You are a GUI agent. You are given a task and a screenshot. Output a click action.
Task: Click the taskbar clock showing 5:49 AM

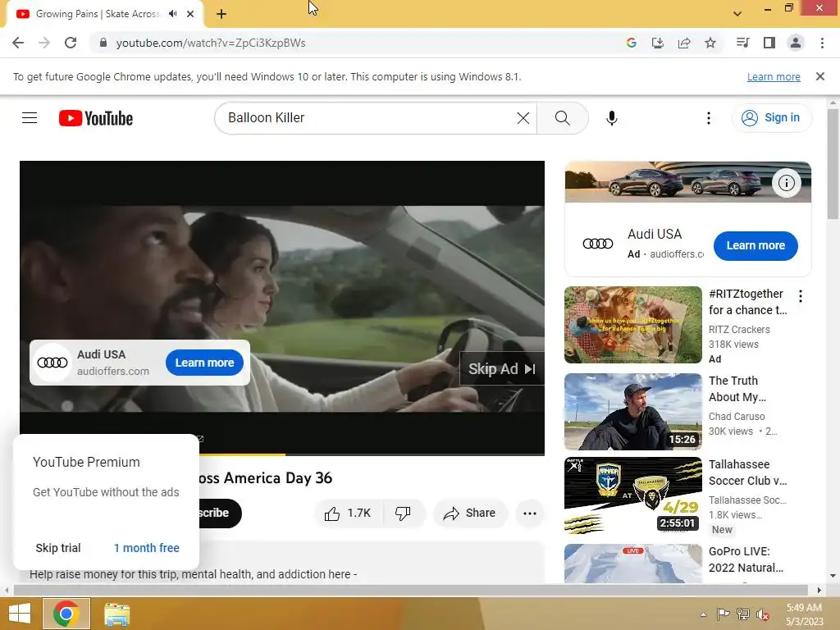(x=804, y=614)
